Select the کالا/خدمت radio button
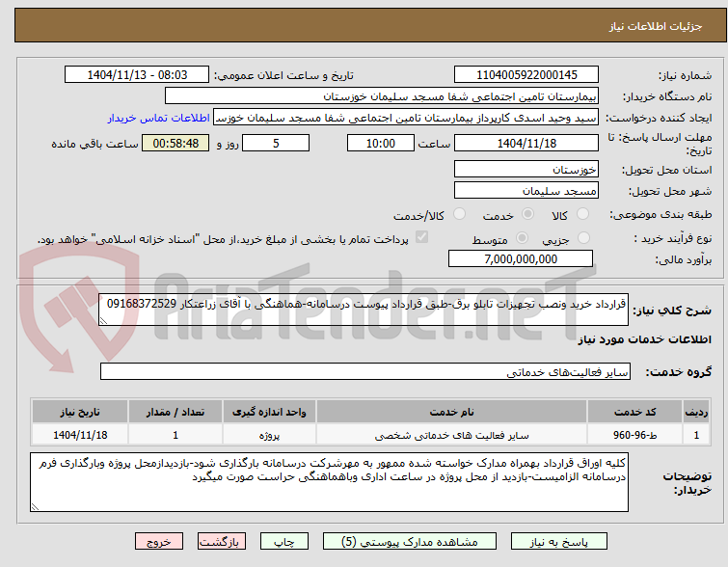Screen dimensions: 728x567 click(x=459, y=214)
